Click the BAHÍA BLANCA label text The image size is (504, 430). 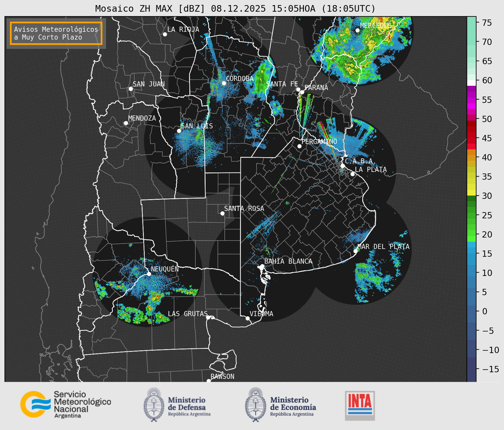[288, 261]
